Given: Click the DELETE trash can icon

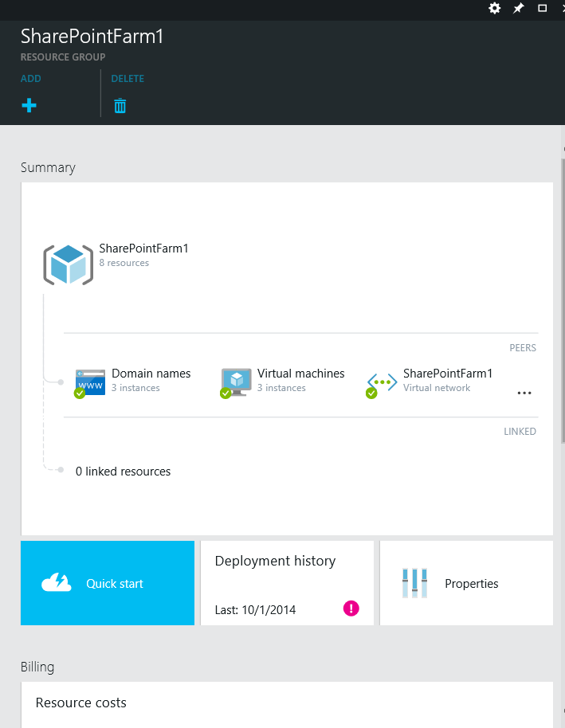Looking at the screenshot, I should [120, 105].
